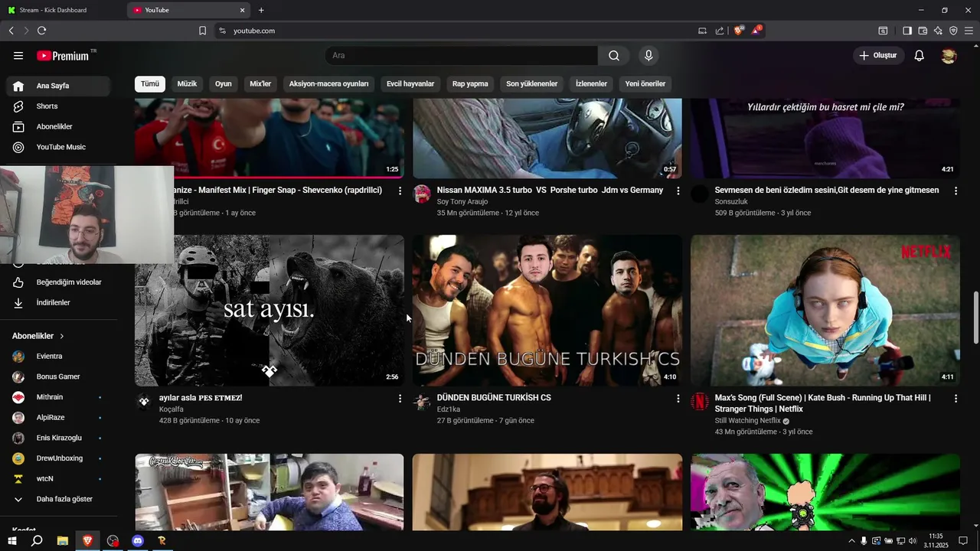Open the notifications bell
The width and height of the screenshot is (980, 551).
pyautogui.click(x=920, y=56)
